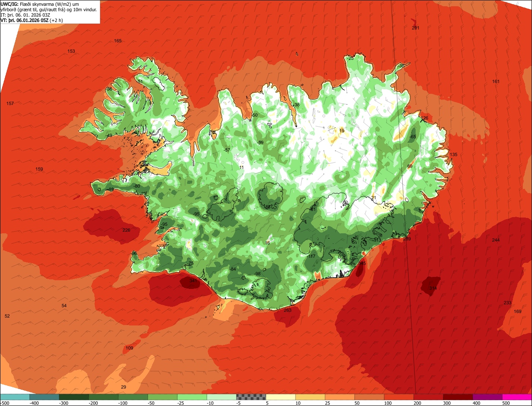532x406 pixels.
Task: Select the checkered legend swatch between -5 and 5
Action: (x=251, y=397)
